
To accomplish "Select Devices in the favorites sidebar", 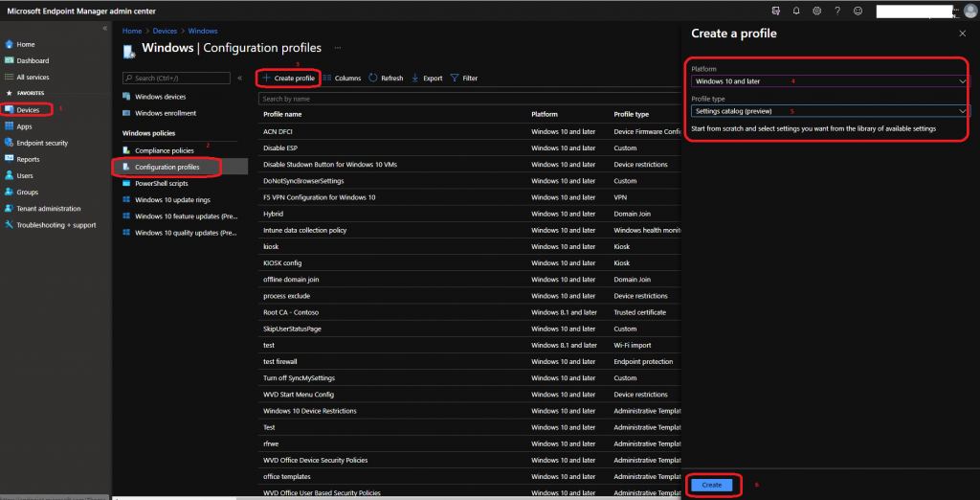I will tap(28, 110).
